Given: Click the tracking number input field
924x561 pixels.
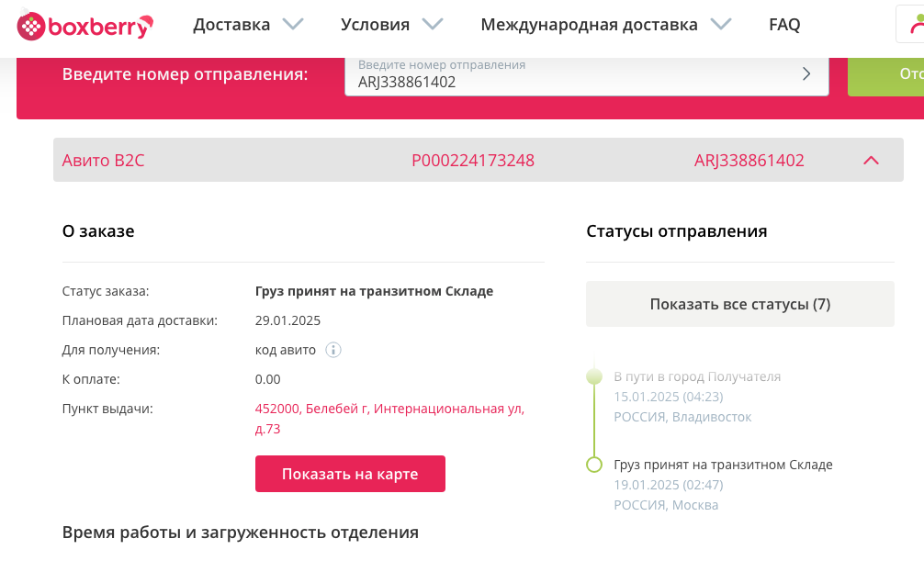Looking at the screenshot, I should click(x=569, y=82).
